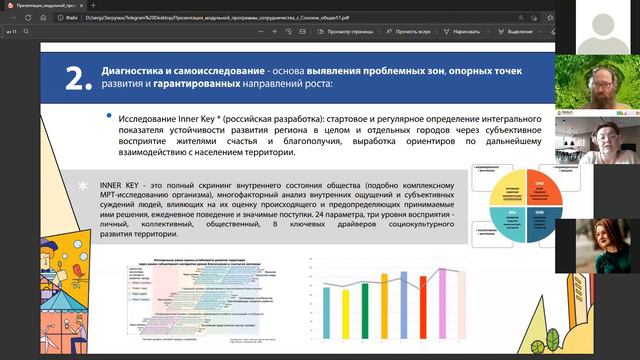The width and height of the screenshot is (640, 360).
Task: Close the presentation PDF browser tab
Action: [82, 6]
